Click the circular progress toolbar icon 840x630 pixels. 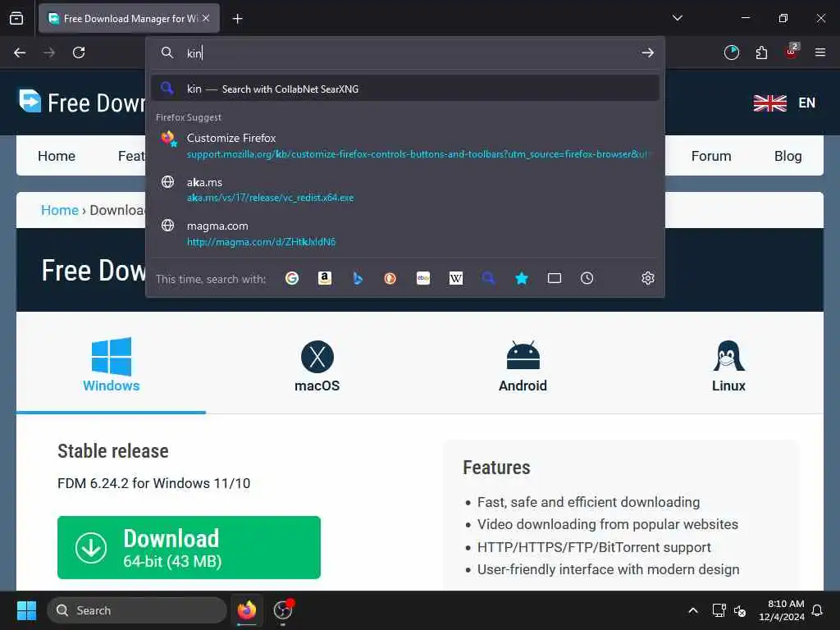pos(731,52)
